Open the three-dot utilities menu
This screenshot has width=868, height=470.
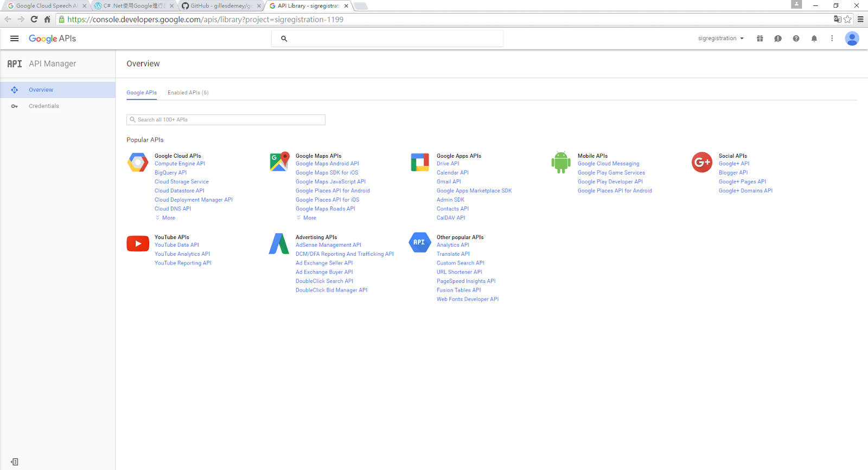[x=832, y=38]
